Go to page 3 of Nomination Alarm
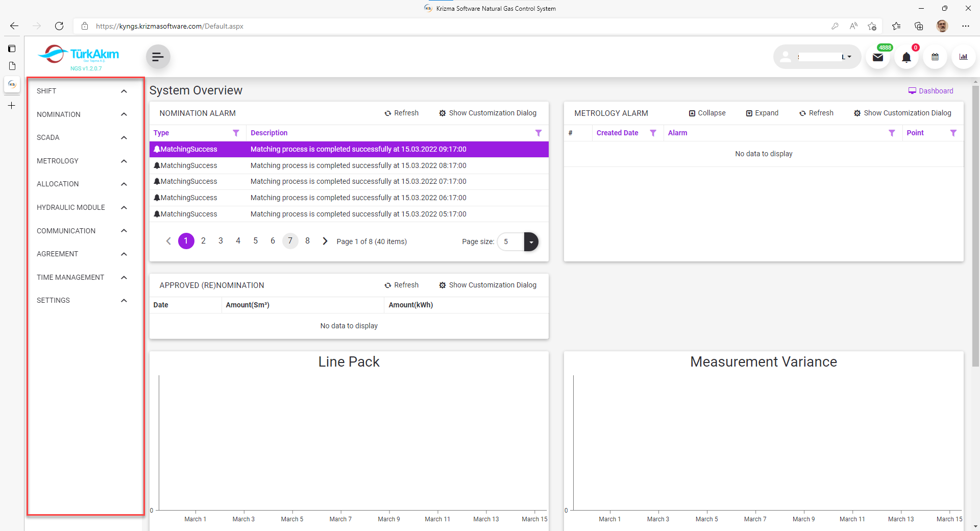Viewport: 980px width, 531px height. pyautogui.click(x=220, y=241)
